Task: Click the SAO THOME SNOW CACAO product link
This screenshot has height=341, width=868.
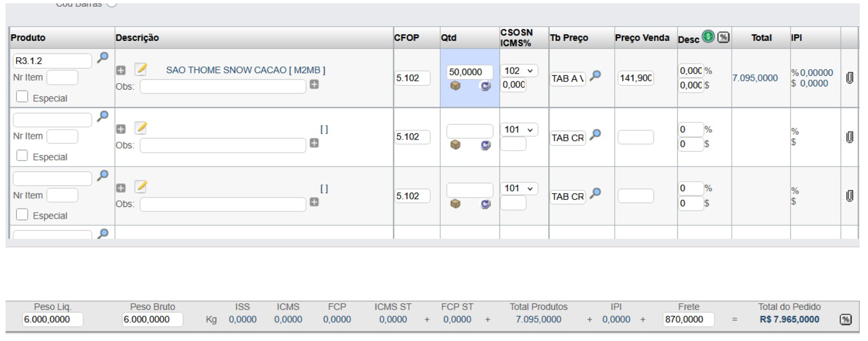Action: click(x=246, y=70)
